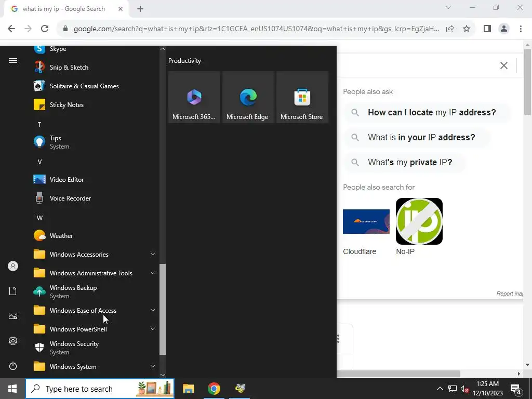
Task: Open network icon in system tray
Action: tap(453, 389)
